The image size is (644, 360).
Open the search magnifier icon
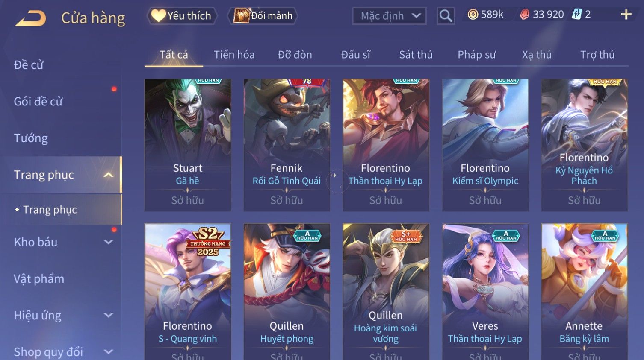(446, 16)
